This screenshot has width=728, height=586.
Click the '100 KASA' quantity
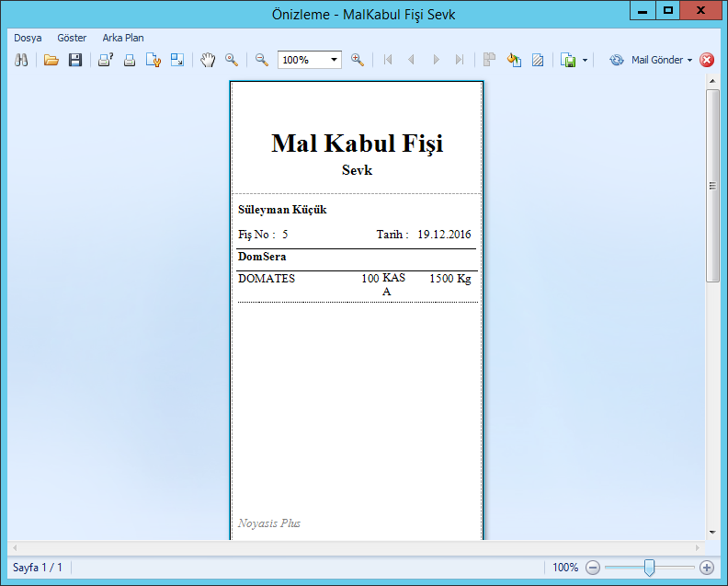tap(383, 284)
